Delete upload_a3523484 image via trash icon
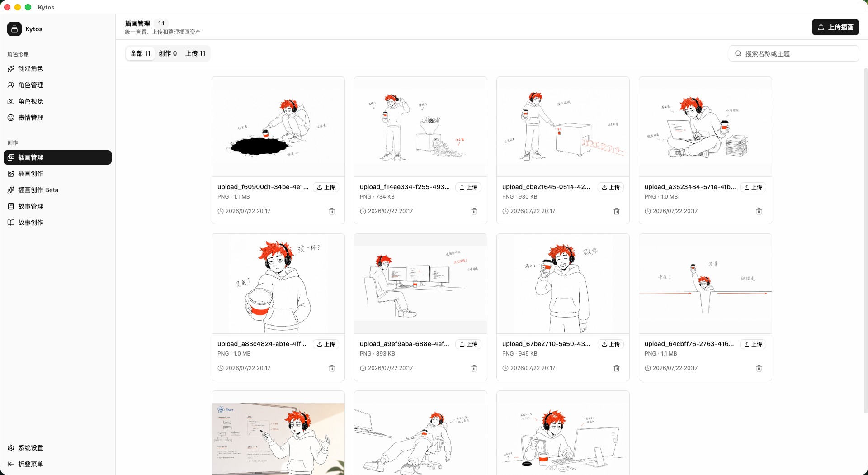Screen dimensions: 868x475 [759, 211]
